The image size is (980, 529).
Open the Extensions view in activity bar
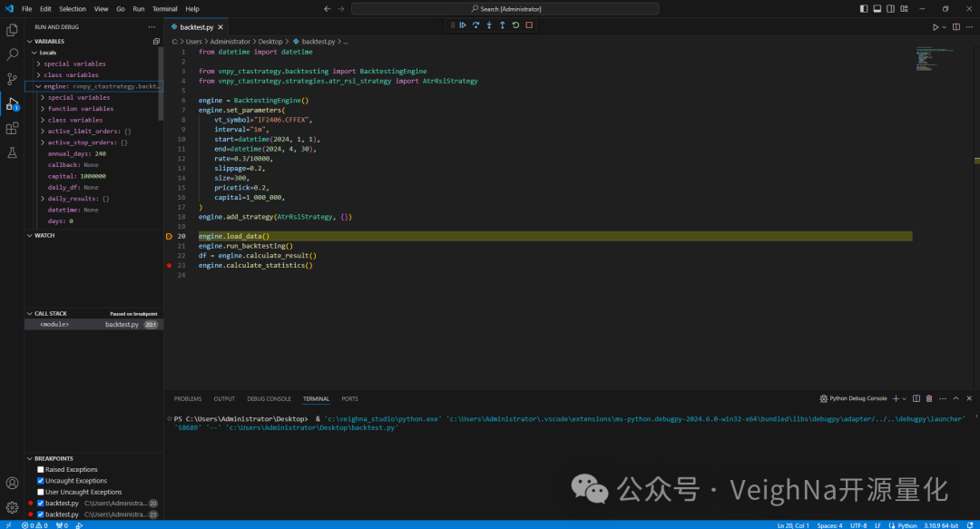click(x=12, y=129)
